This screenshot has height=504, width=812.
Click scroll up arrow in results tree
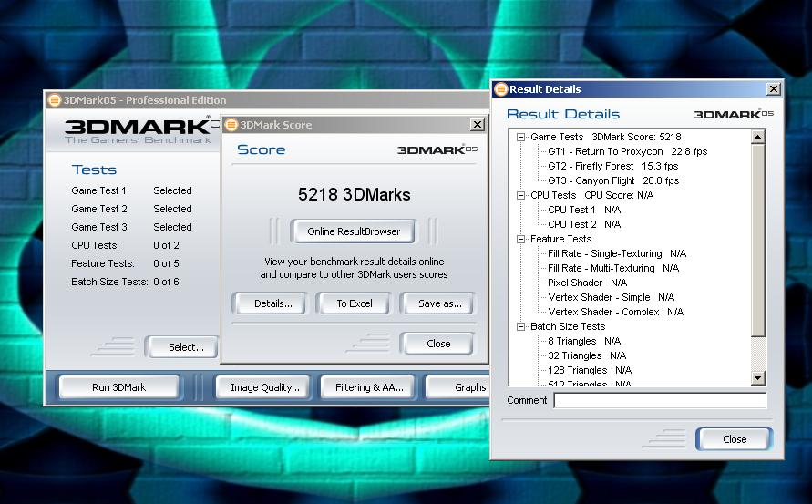click(757, 137)
